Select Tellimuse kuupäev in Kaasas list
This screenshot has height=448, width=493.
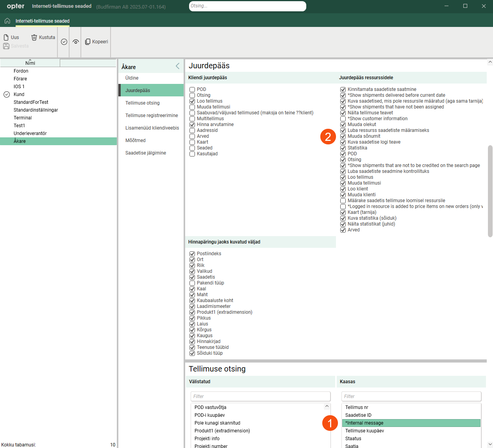pos(364,431)
